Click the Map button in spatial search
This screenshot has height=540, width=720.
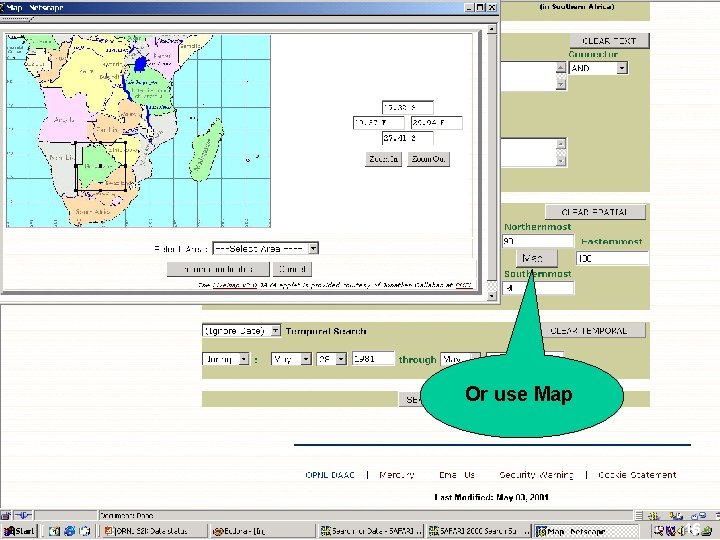537,259
